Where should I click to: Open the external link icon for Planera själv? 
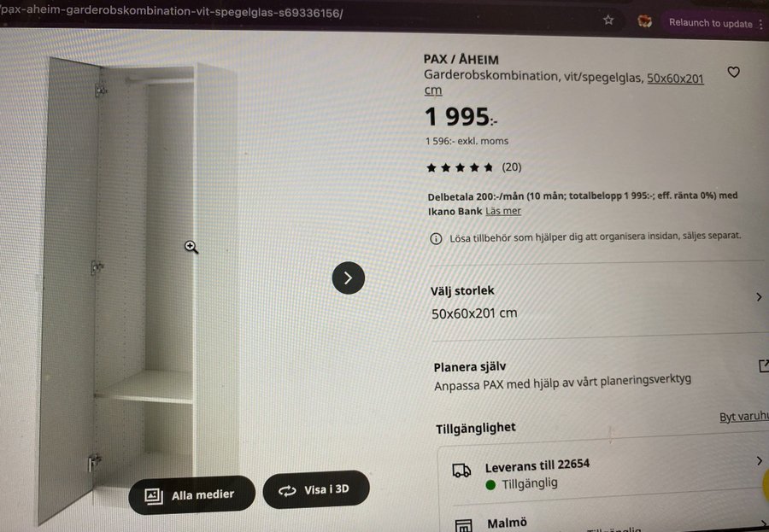click(764, 365)
